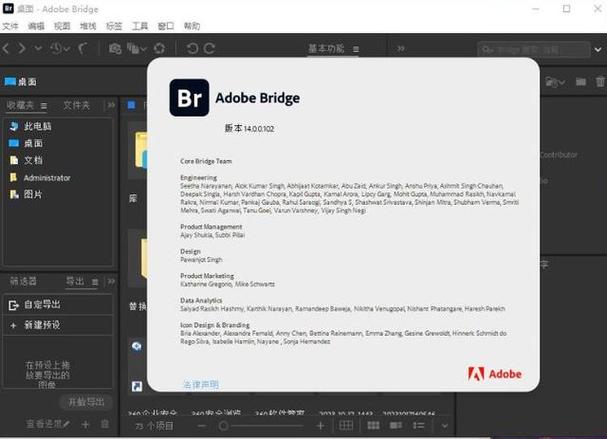Toggle grid lock view icon
Image resolution: width=607 pixels, height=439 pixels.
pos(346,425)
